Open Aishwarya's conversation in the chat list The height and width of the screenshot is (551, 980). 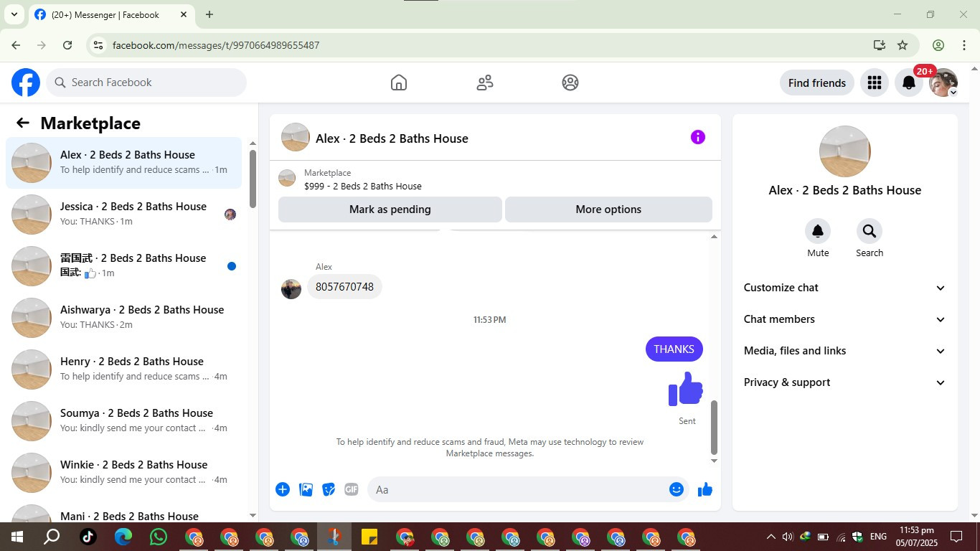123,318
